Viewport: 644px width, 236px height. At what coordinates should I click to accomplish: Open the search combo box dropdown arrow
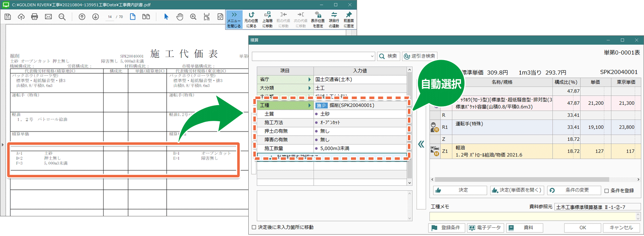click(372, 56)
